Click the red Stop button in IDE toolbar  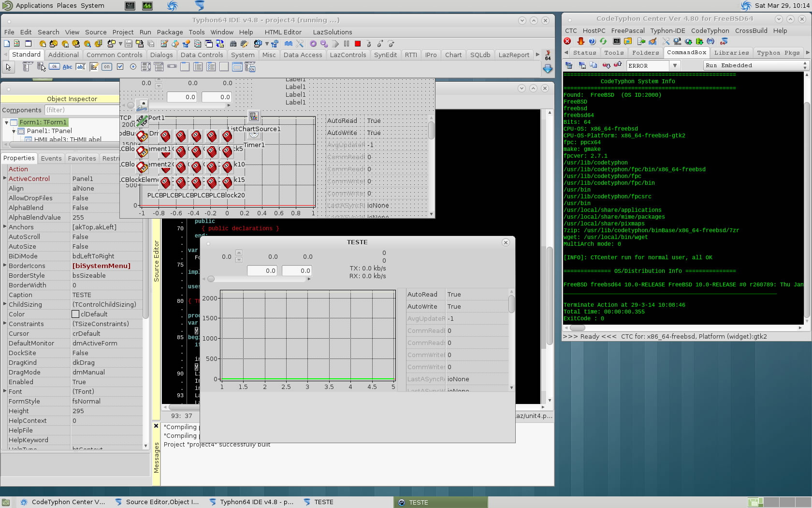pyautogui.click(x=358, y=44)
